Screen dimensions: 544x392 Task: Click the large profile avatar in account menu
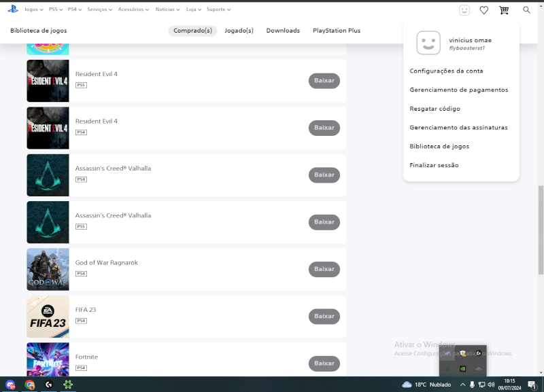pos(428,43)
